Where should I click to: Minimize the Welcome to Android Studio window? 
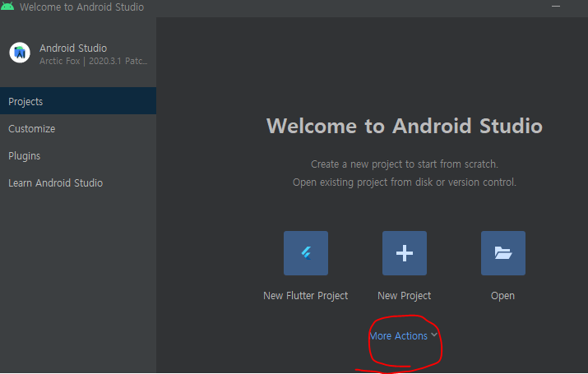556,7
